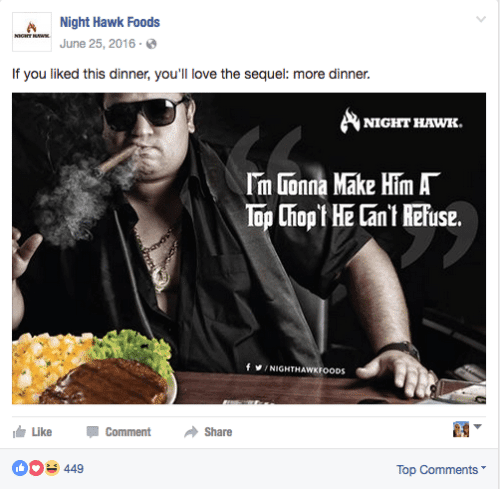This screenshot has width=500, height=489.
Task: Click the Haha laughing reaction emoji
Action: coord(52,468)
